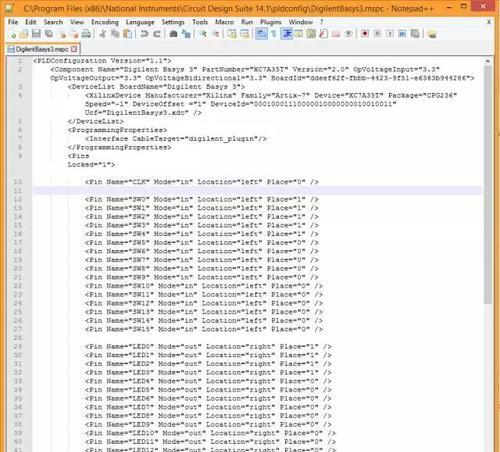
Task: Open the Function List panel icon
Action: (x=323, y=34)
